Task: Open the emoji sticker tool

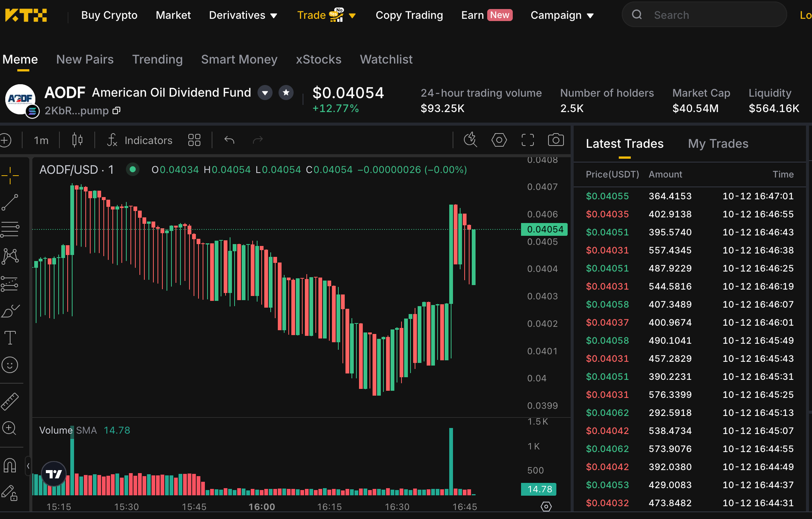Action: [10, 365]
